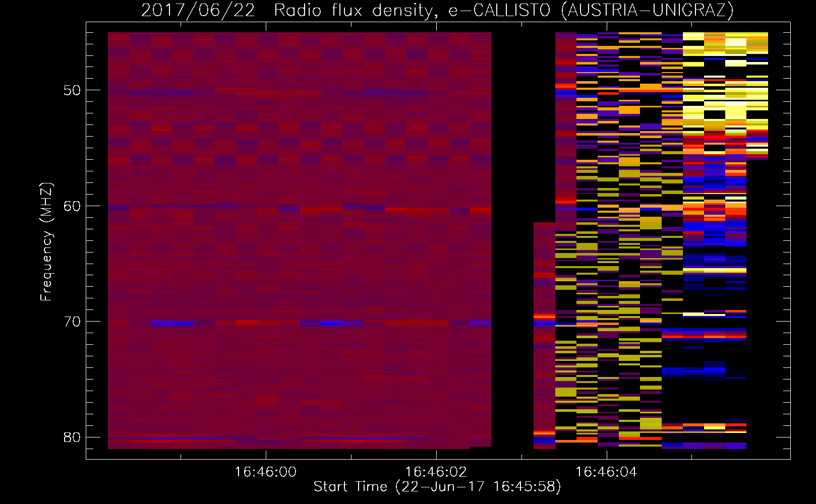Click the '16:46:02' time tick label
Screen dimensions: 816x504
click(436, 472)
